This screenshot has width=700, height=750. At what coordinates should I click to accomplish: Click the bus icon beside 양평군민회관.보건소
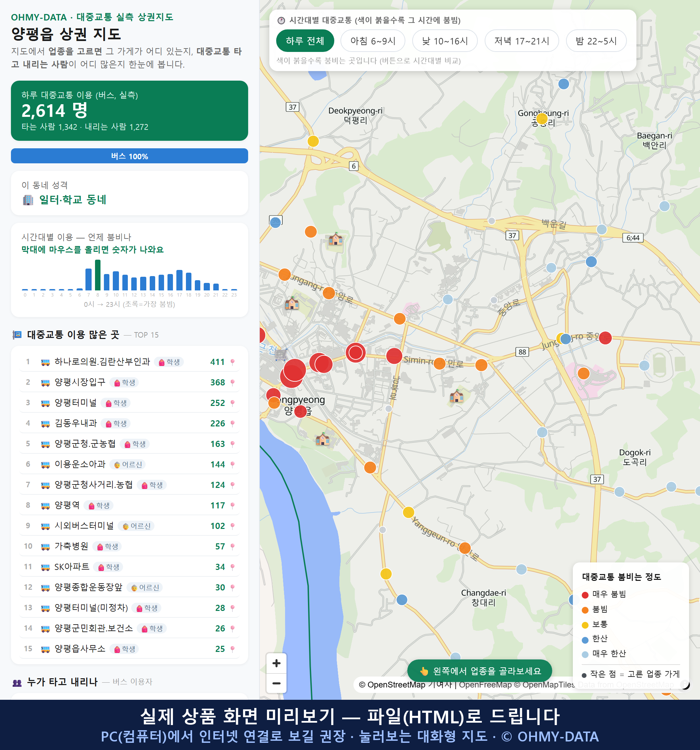coord(45,628)
